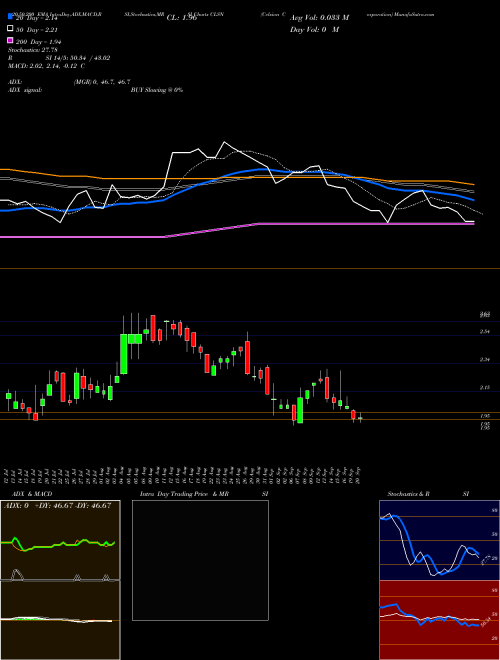Click the "Stochastics: 27.78" reading

[32, 50]
